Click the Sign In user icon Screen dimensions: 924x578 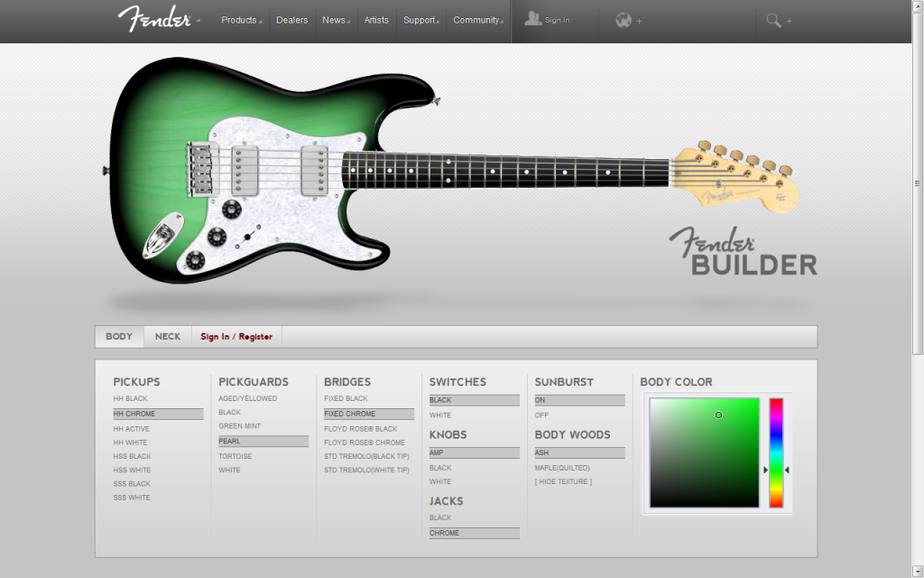click(533, 19)
